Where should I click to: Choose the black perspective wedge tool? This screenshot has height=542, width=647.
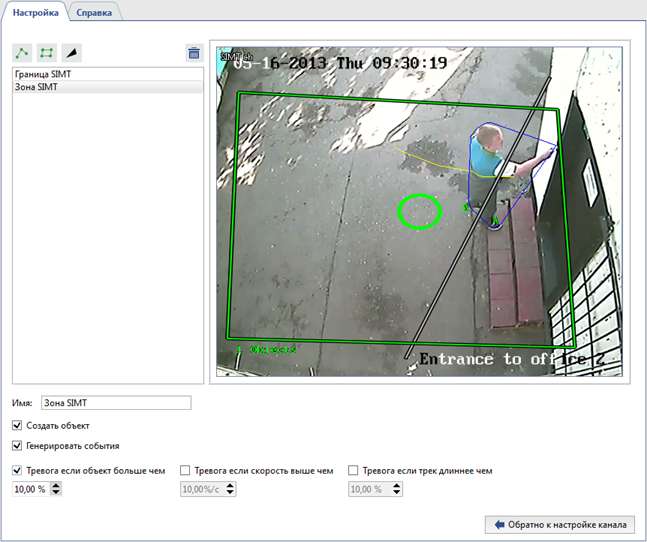pos(71,53)
